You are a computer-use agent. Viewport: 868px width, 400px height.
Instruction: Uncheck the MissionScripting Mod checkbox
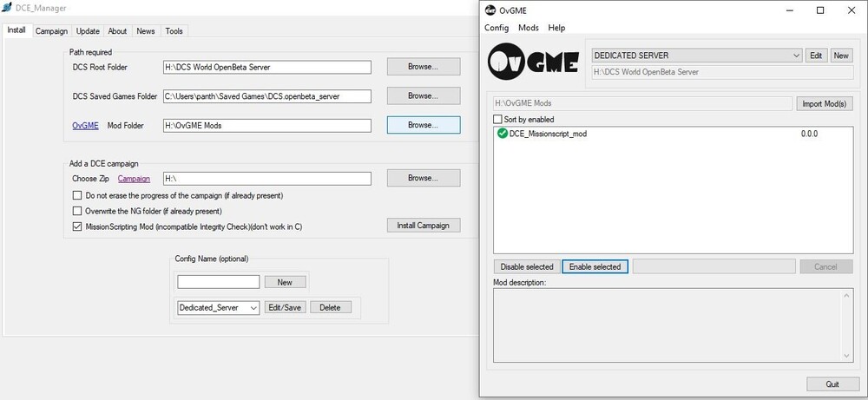(77, 226)
